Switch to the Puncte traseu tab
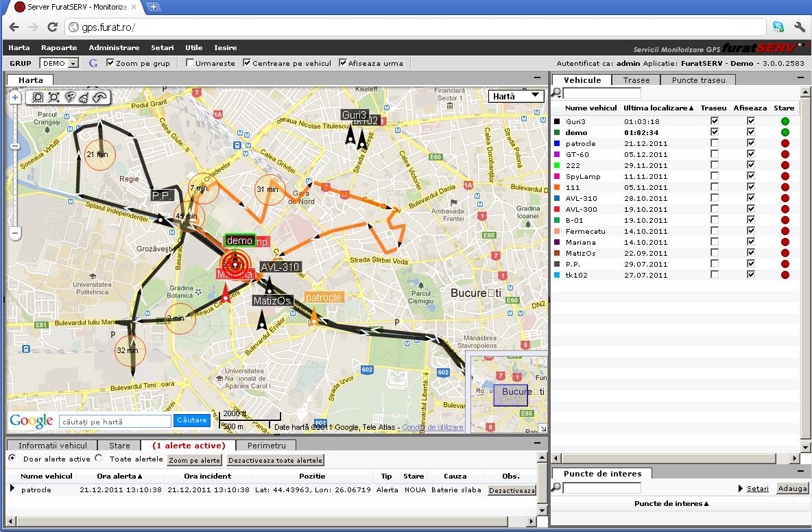This screenshot has width=812, height=532. (699, 80)
